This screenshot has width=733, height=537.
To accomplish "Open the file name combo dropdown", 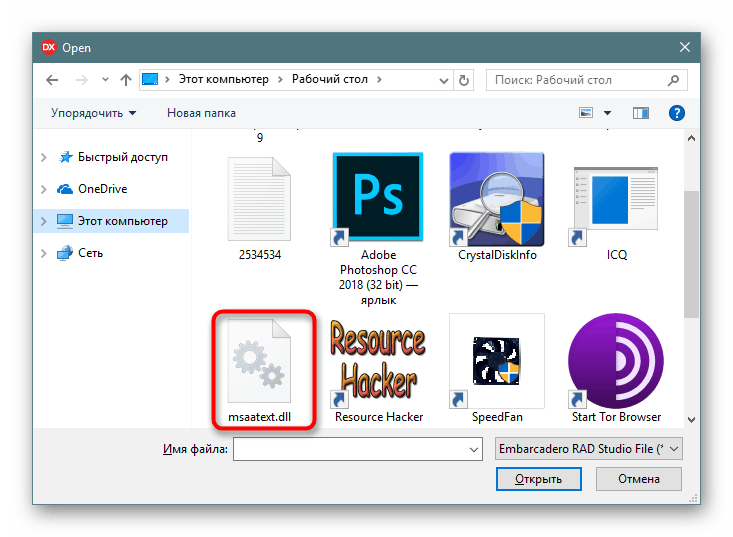I will click(474, 449).
